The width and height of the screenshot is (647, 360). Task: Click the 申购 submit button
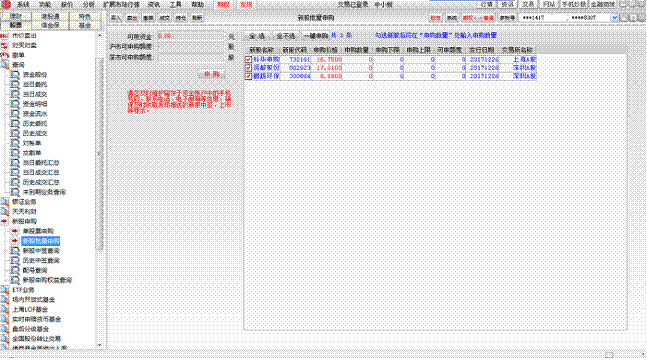[x=212, y=74]
